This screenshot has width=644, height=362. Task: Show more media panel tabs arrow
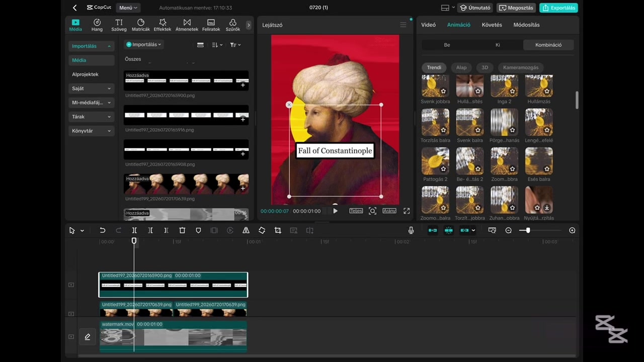(248, 25)
